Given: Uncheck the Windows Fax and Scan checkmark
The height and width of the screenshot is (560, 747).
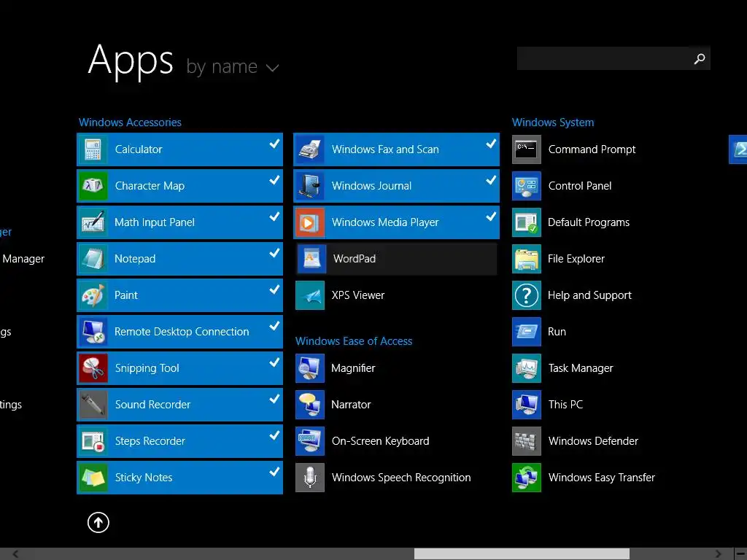Looking at the screenshot, I should point(491,144).
